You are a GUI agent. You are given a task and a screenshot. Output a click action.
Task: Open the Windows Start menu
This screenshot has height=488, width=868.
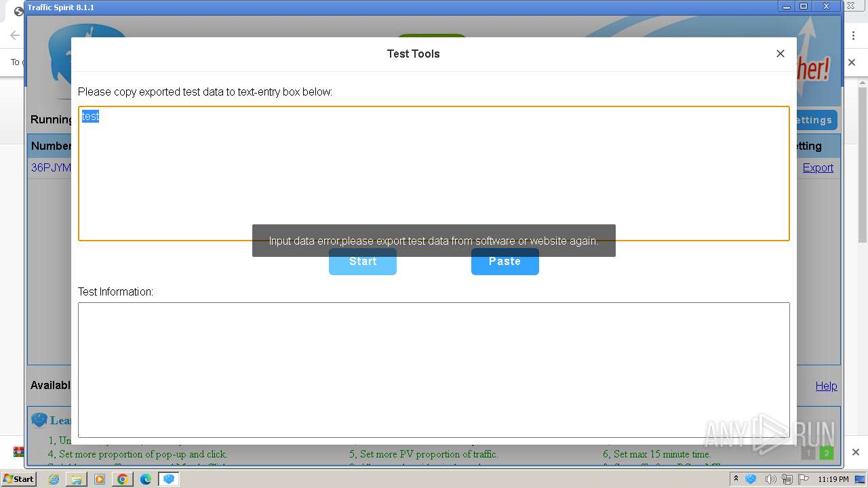pyautogui.click(x=19, y=479)
